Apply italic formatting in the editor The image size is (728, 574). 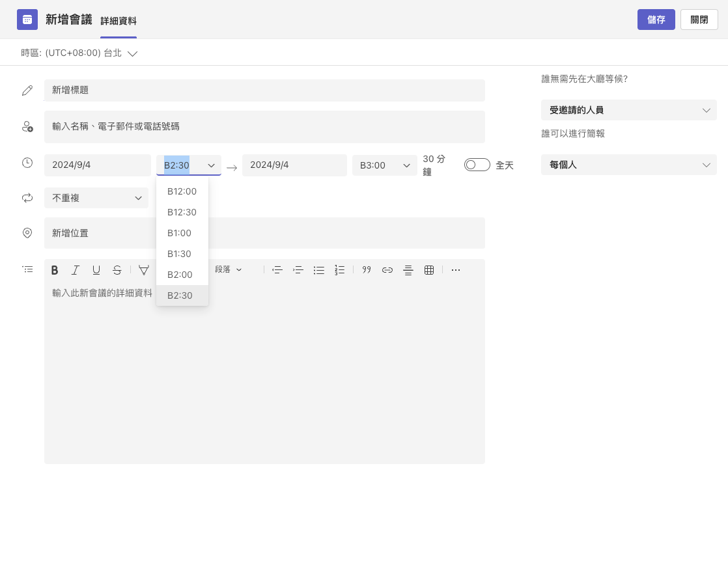[x=76, y=270]
